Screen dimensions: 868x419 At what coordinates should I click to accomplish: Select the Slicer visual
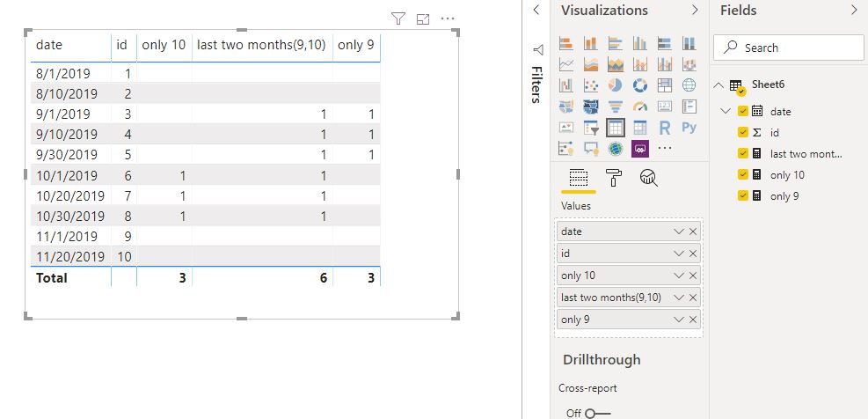[591, 128]
